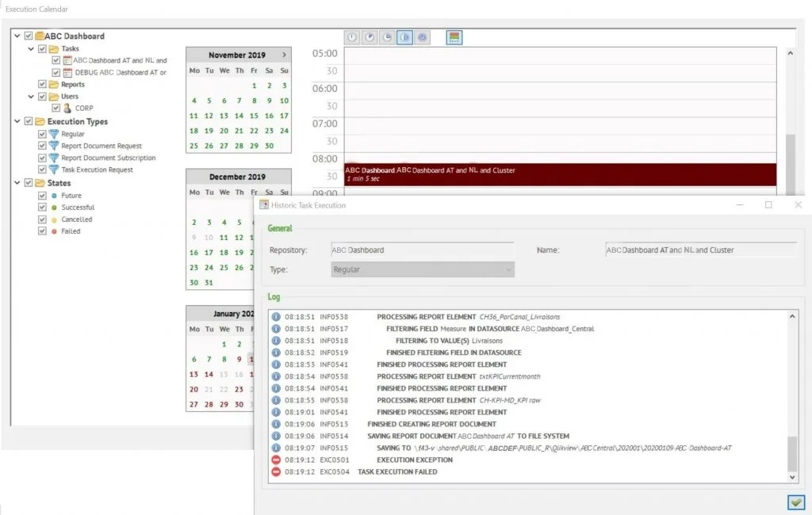Select the clock icon with small slice
The width and height of the screenshot is (812, 515).
[x=370, y=37]
